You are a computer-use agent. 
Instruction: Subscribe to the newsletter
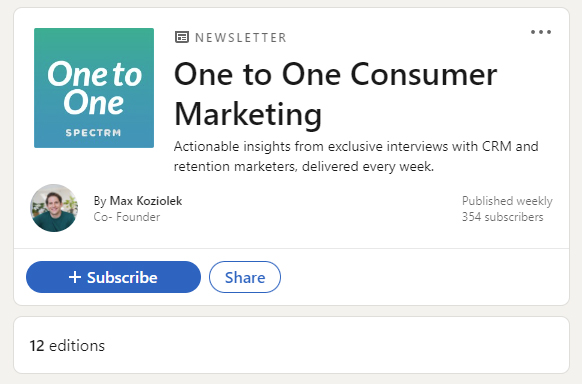click(x=113, y=277)
